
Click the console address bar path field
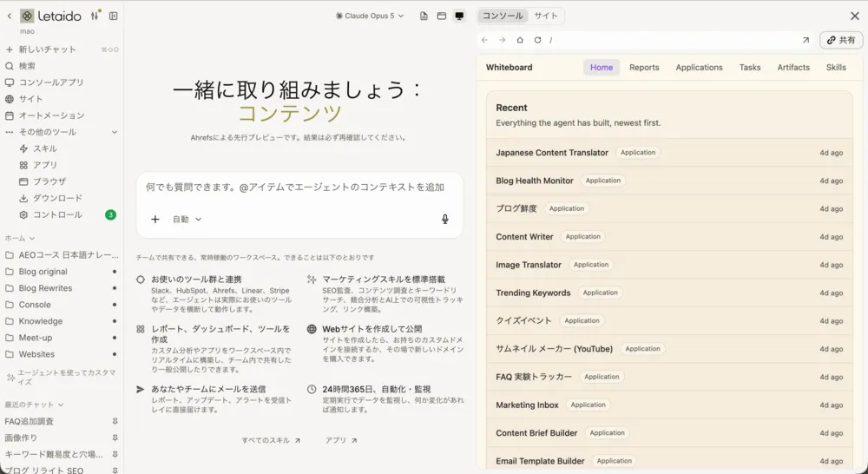click(x=671, y=40)
